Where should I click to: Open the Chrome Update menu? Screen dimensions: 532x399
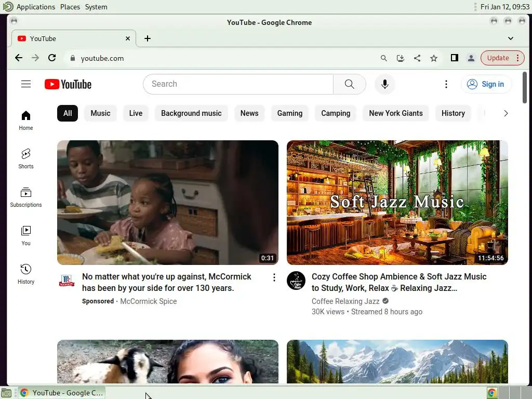tap(503, 58)
